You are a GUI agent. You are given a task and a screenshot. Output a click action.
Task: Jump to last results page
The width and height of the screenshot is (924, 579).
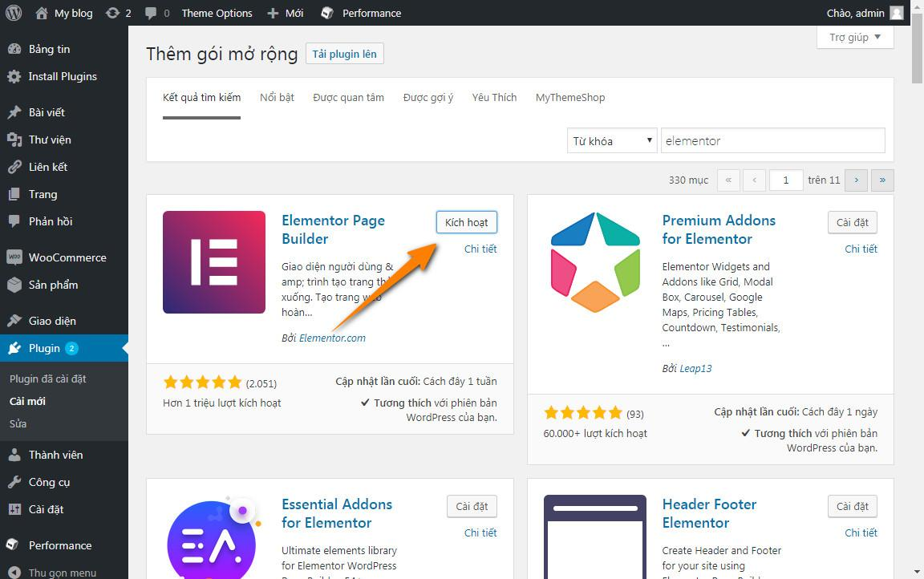pos(882,180)
